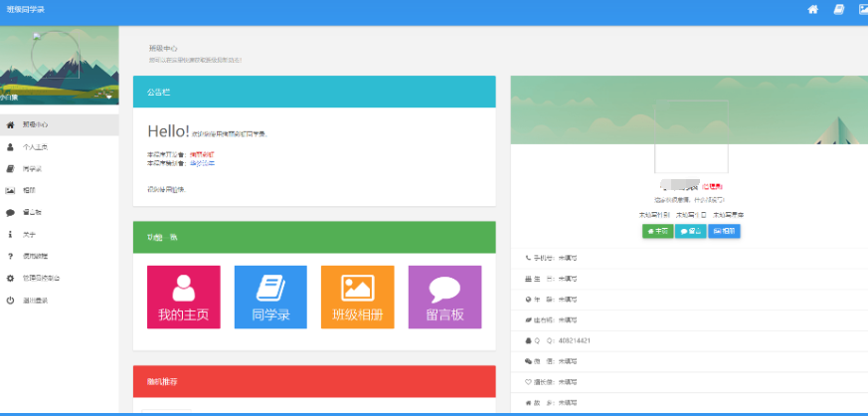Click the question mark help sidebar icon

coord(11,256)
